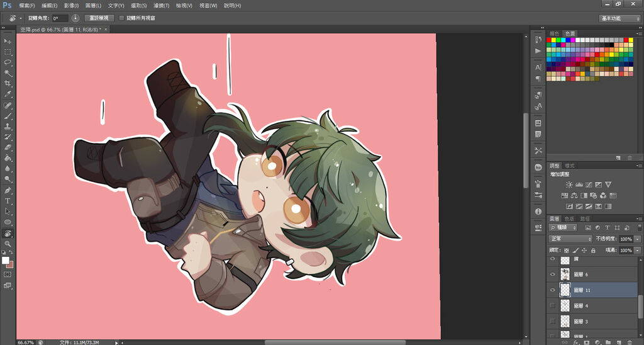The height and width of the screenshot is (345, 644).
Task: Pick the red swatch in Swatches panel
Action: [548, 40]
